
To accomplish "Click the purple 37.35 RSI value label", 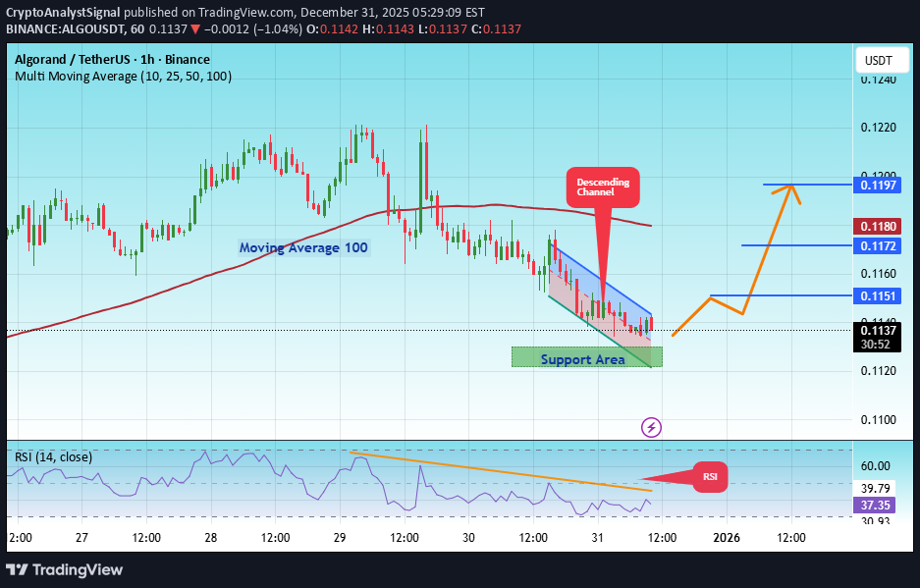I will 877,505.
